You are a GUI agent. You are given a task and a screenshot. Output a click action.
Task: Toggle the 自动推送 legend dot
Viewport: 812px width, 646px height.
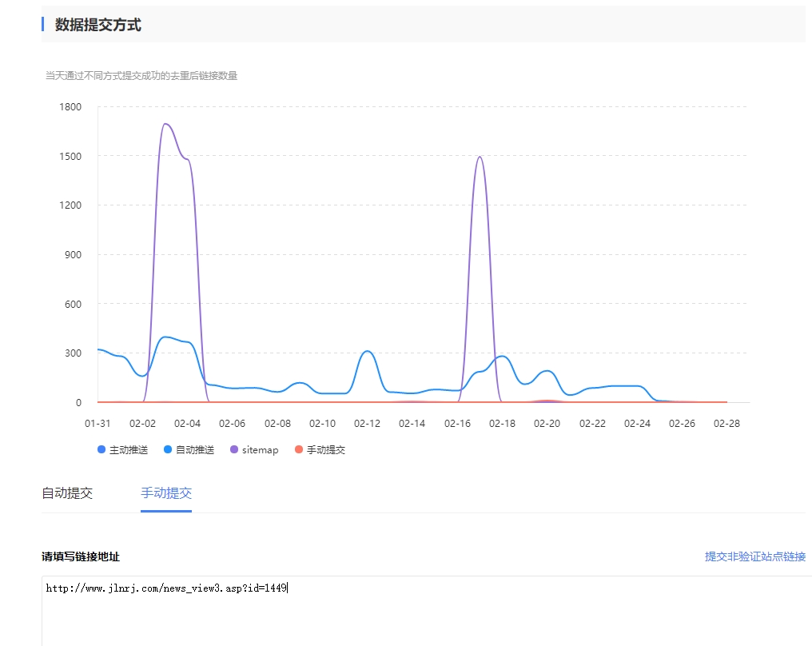tap(167, 449)
